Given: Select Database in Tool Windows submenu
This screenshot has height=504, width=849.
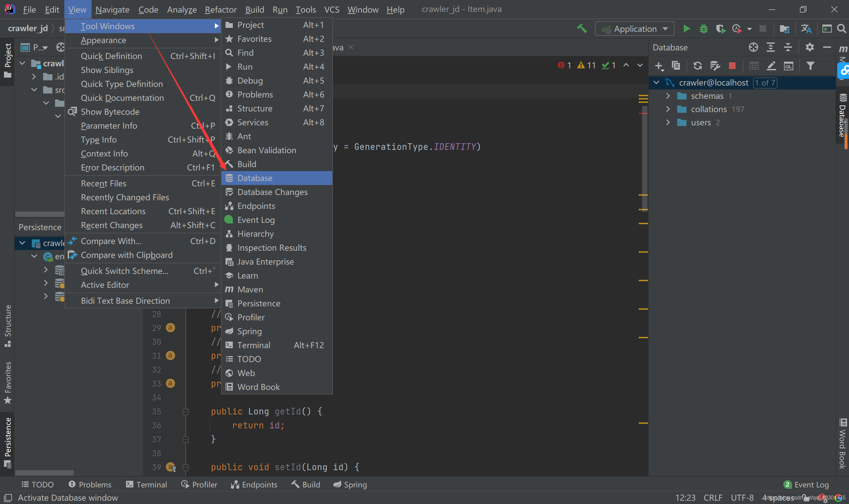Looking at the screenshot, I should click(x=255, y=178).
